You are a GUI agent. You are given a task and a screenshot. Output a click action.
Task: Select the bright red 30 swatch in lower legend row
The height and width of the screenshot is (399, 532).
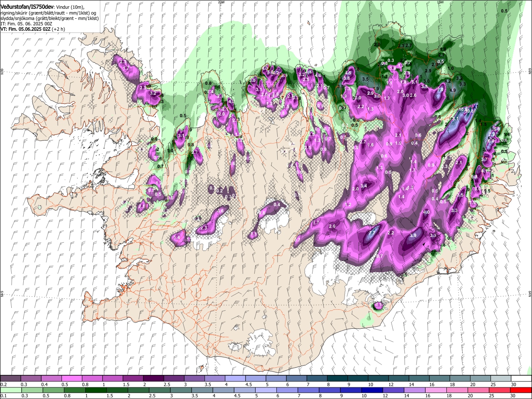(521, 390)
